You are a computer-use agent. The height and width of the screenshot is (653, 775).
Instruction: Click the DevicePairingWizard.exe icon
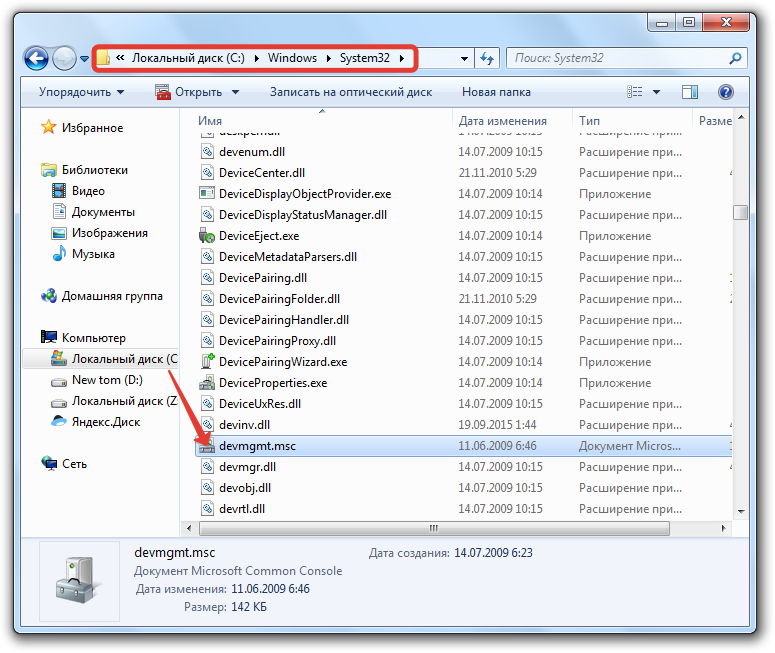tap(207, 362)
